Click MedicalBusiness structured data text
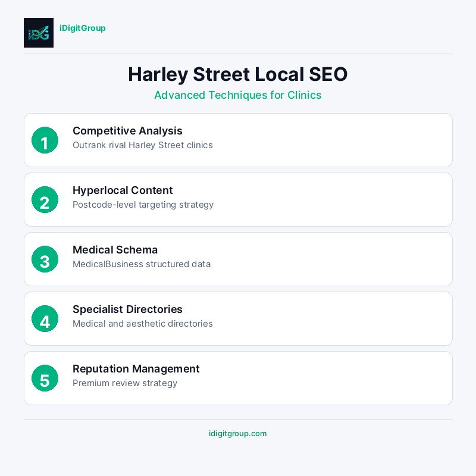 click(142, 264)
